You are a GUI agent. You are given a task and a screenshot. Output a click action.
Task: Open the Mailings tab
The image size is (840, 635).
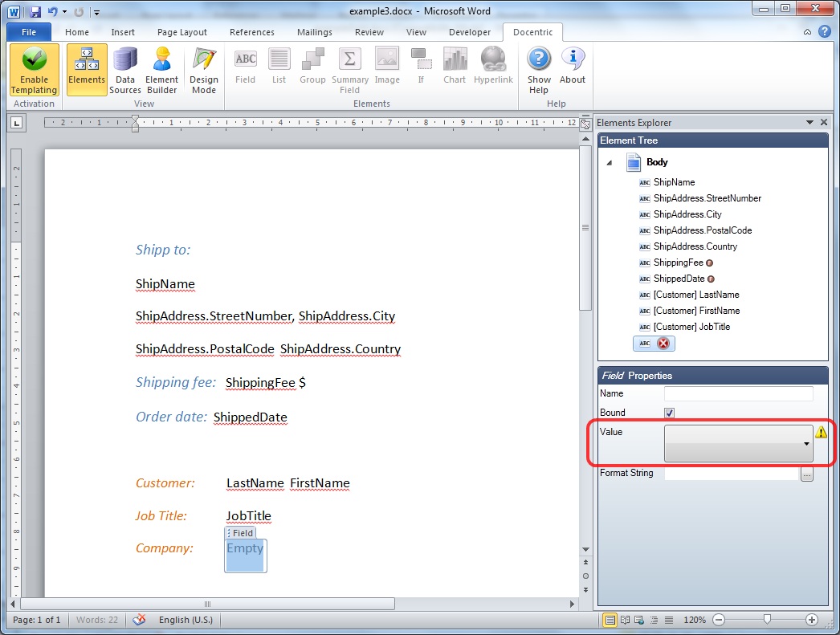[315, 32]
